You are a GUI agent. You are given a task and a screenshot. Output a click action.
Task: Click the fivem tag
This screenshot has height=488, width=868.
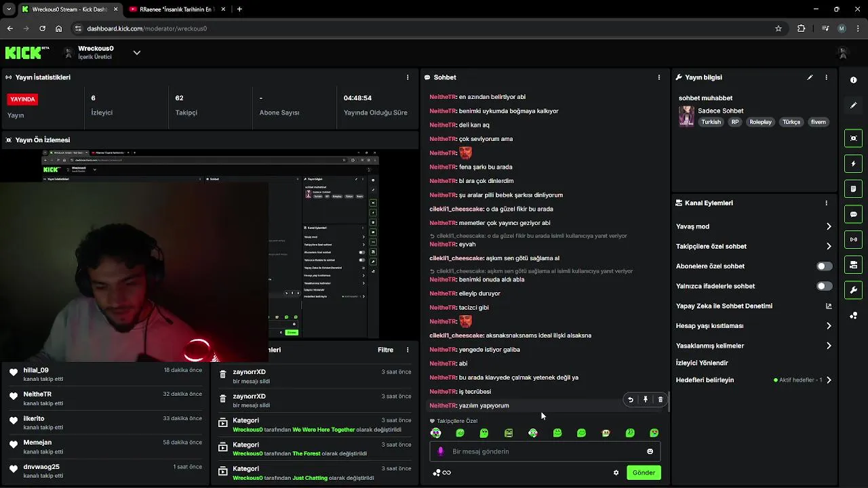[x=818, y=122]
